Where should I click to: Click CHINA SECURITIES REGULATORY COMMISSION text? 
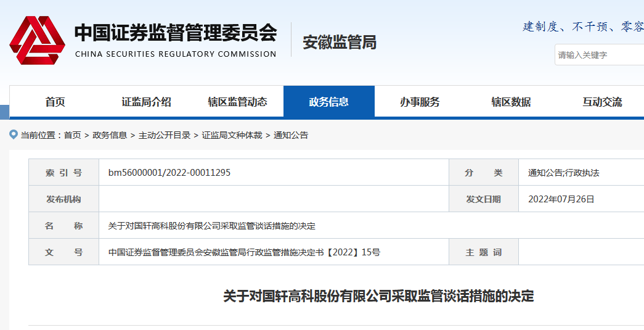point(176,54)
